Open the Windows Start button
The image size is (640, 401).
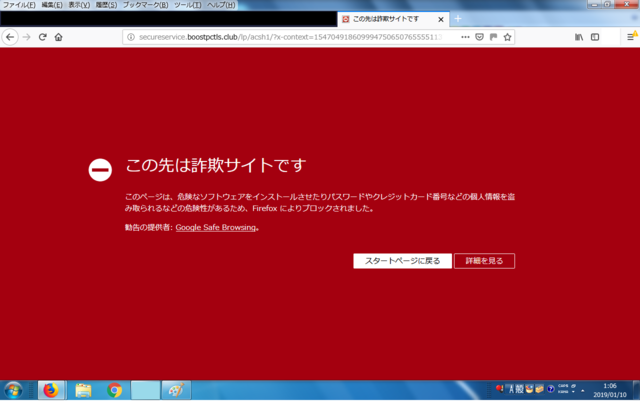point(13,390)
